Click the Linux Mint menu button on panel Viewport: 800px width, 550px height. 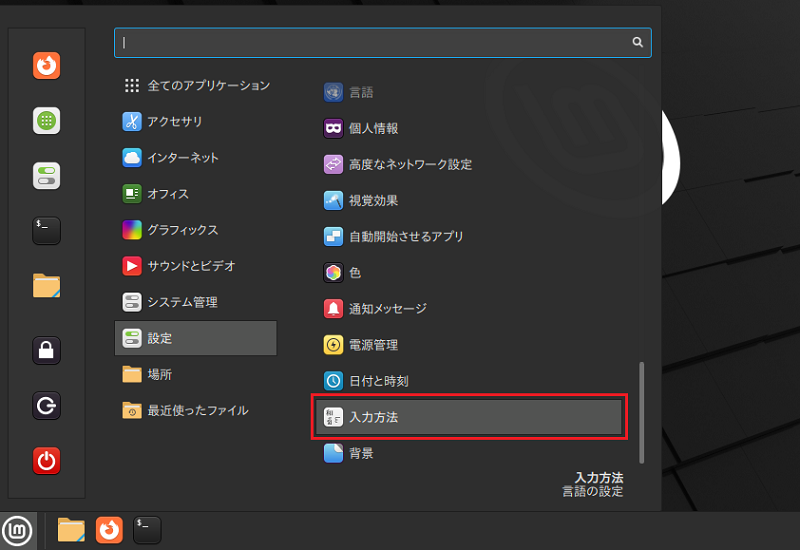point(18,531)
